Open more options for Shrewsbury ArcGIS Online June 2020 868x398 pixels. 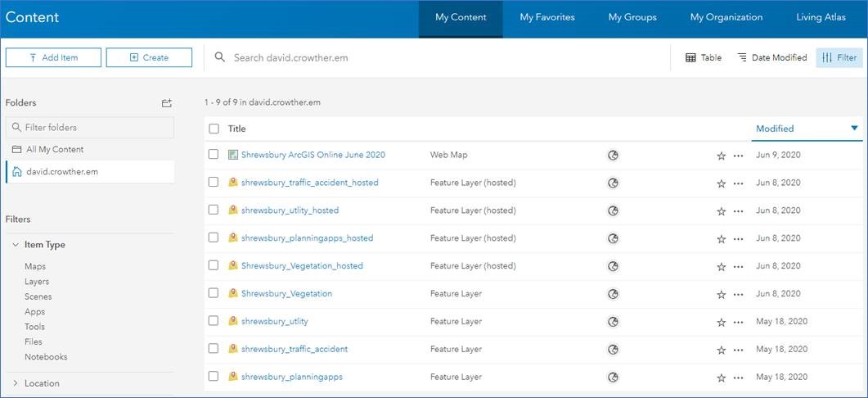pyautogui.click(x=738, y=156)
